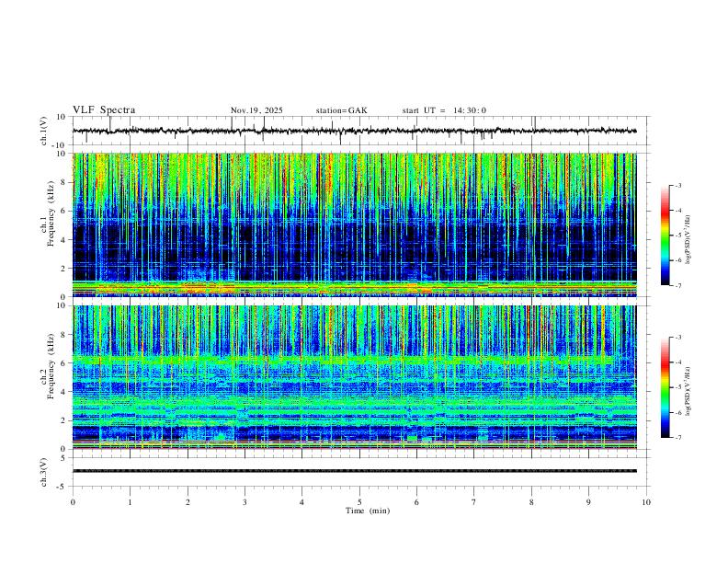
Task: Click the 'ch.1(V)' waveform axis label
Action: 44,131
